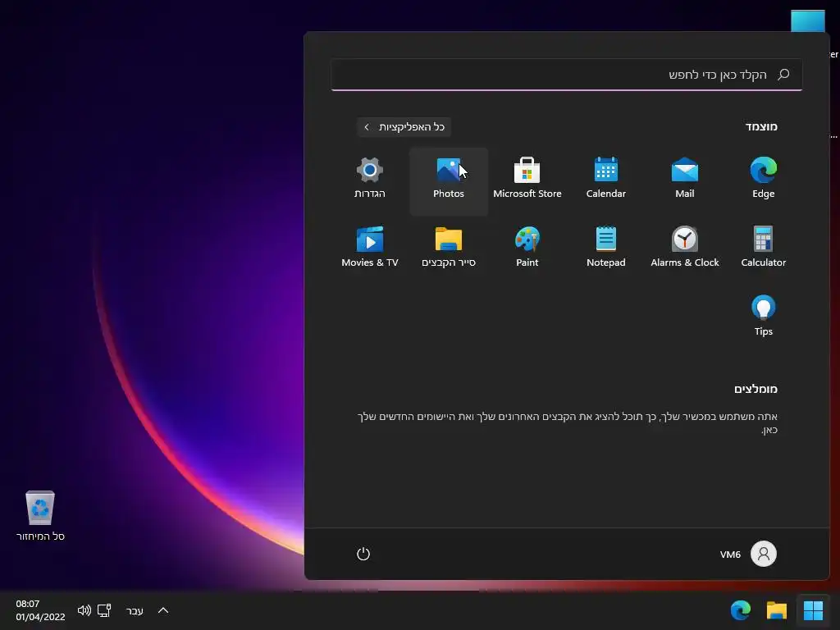Open File Explorer from the taskbar
The height and width of the screenshot is (630, 840).
coord(776,610)
